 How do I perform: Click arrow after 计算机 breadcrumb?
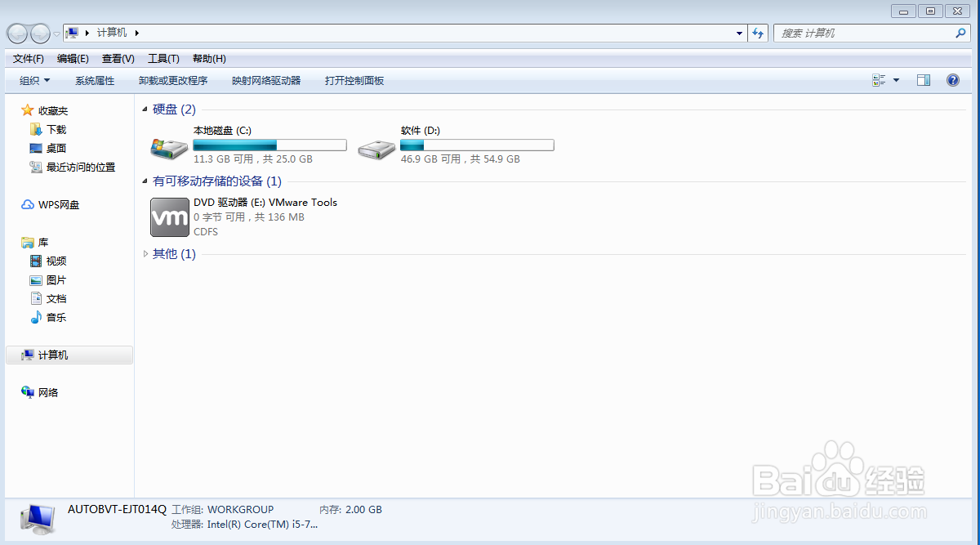pos(137,33)
